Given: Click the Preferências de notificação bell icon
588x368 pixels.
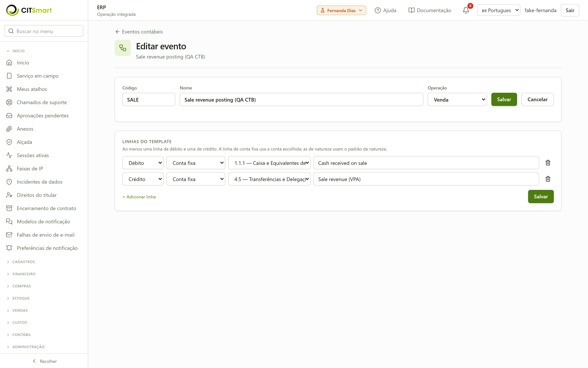Looking at the screenshot, I should [9, 248].
